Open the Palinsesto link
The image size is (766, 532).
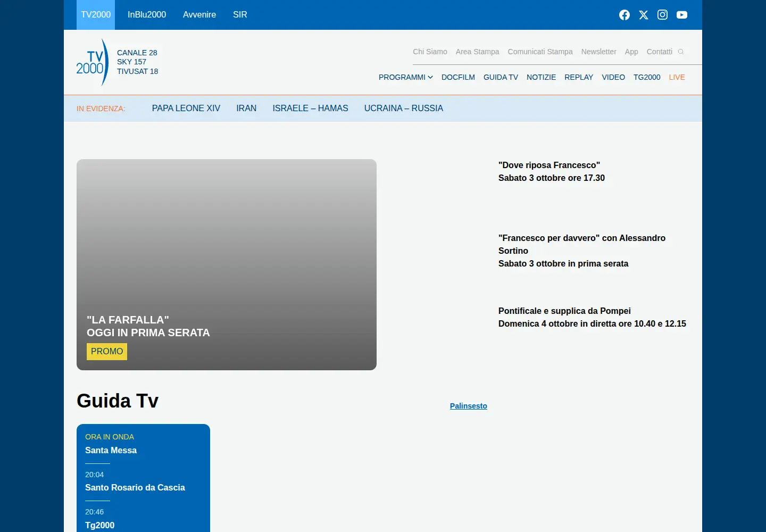469,406
